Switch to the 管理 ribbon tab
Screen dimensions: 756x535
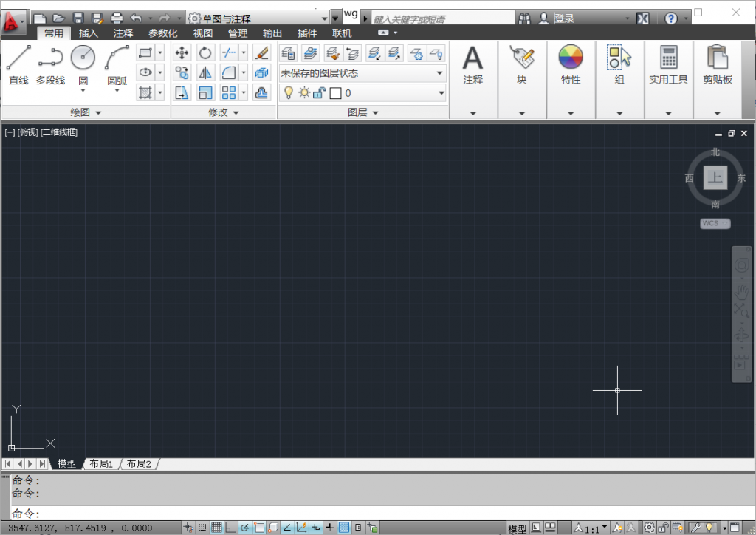pos(237,33)
